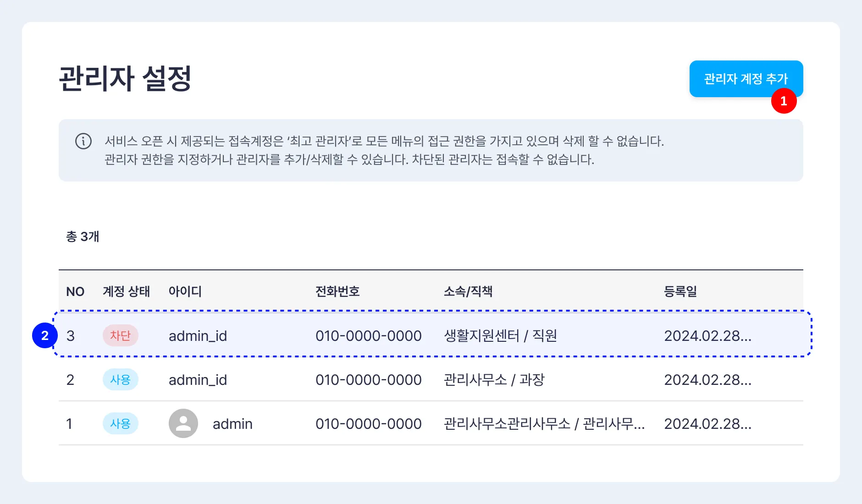Click the 사용 badge in row 2

[120, 379]
